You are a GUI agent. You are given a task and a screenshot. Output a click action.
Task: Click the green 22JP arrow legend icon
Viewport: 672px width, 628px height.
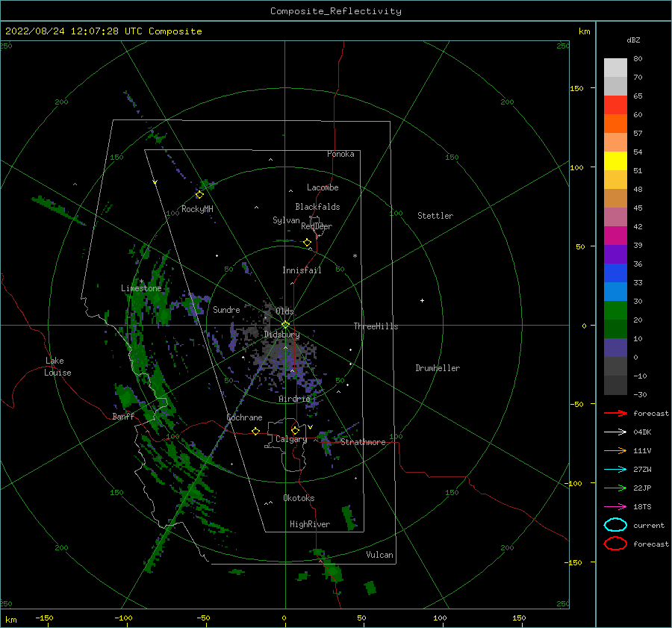[x=615, y=488]
